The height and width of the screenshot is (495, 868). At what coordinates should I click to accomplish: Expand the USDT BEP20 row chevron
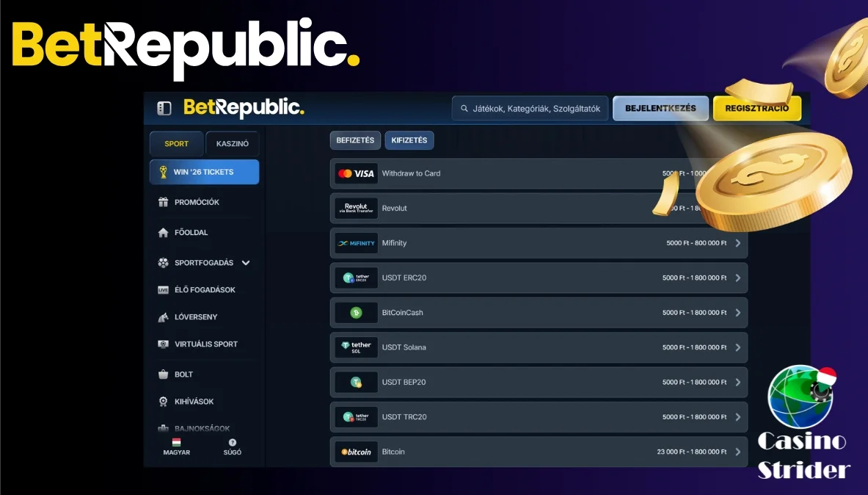pyautogui.click(x=738, y=383)
